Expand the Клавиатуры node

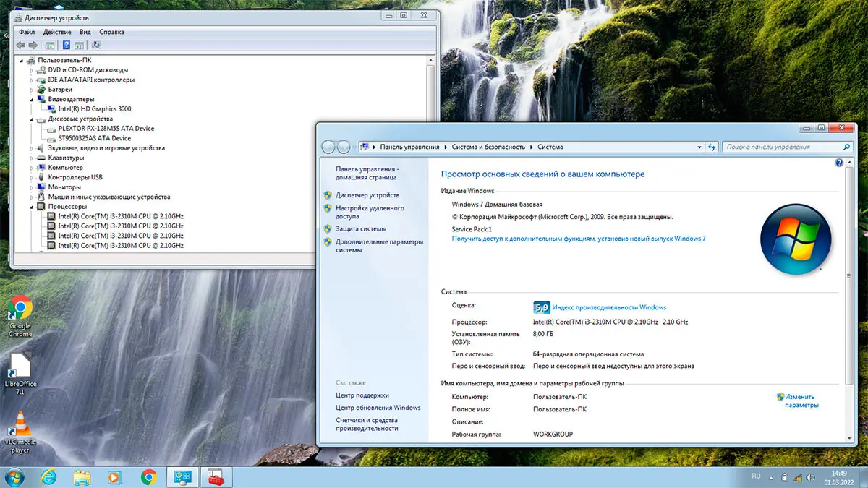pyautogui.click(x=32, y=158)
